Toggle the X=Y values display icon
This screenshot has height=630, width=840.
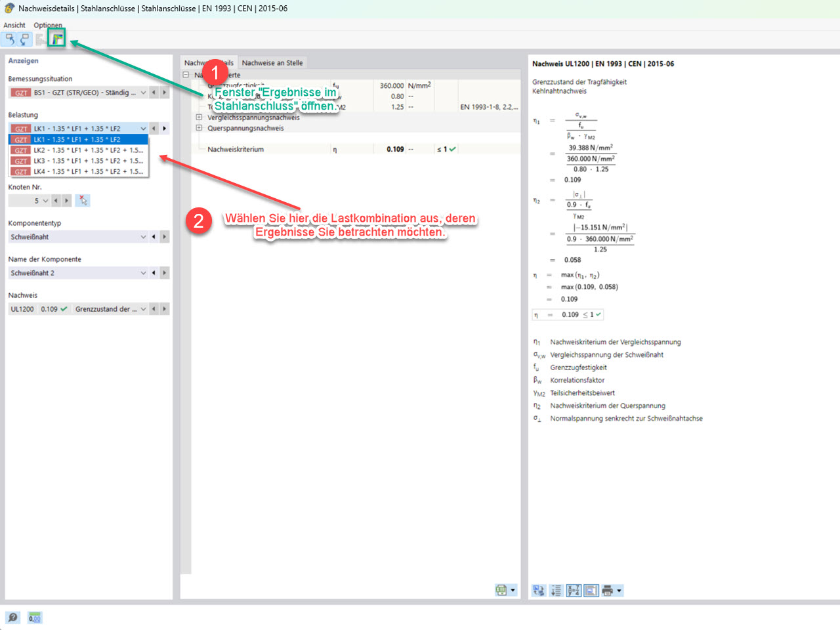(x=572, y=590)
